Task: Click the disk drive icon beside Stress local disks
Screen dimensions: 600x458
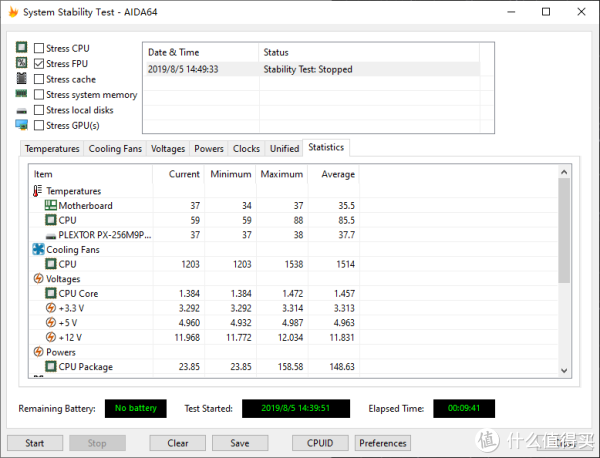Action: click(x=21, y=111)
